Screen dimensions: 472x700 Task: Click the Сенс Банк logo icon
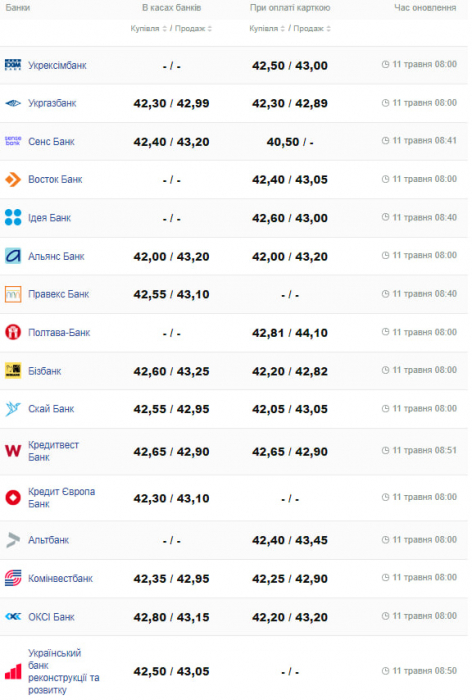(x=13, y=141)
